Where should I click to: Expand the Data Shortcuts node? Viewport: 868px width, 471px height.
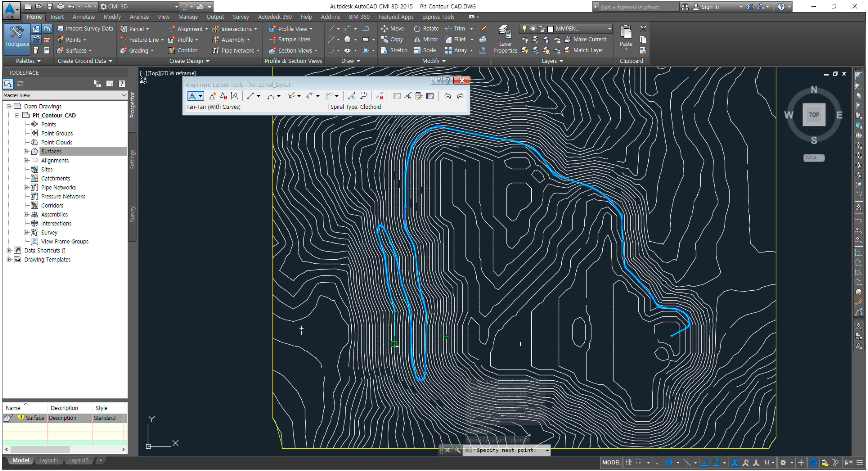[x=9, y=251]
